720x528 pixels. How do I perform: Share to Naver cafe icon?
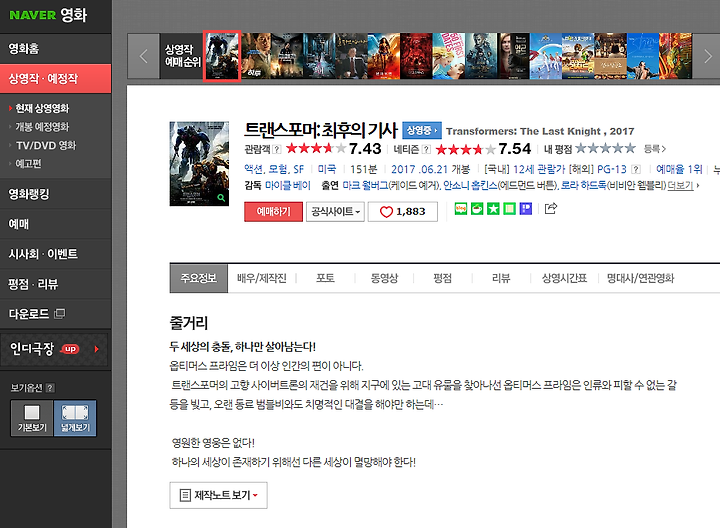point(477,209)
